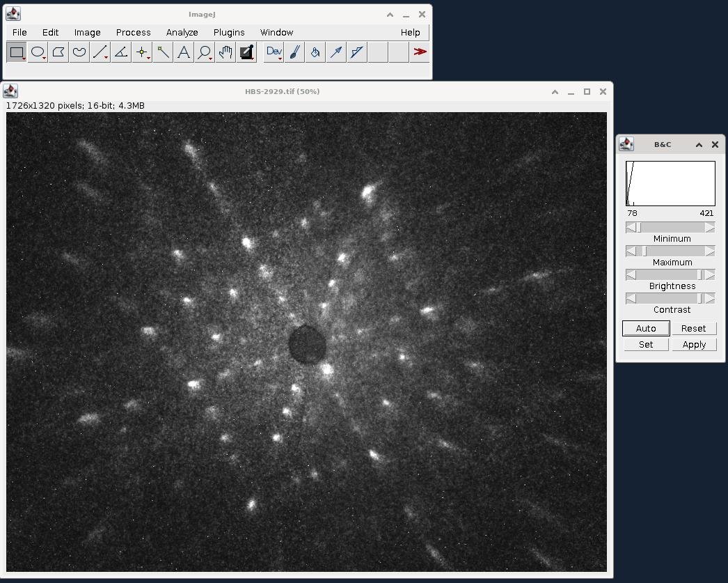
Task: Open the Analyze menu
Action: click(x=182, y=33)
